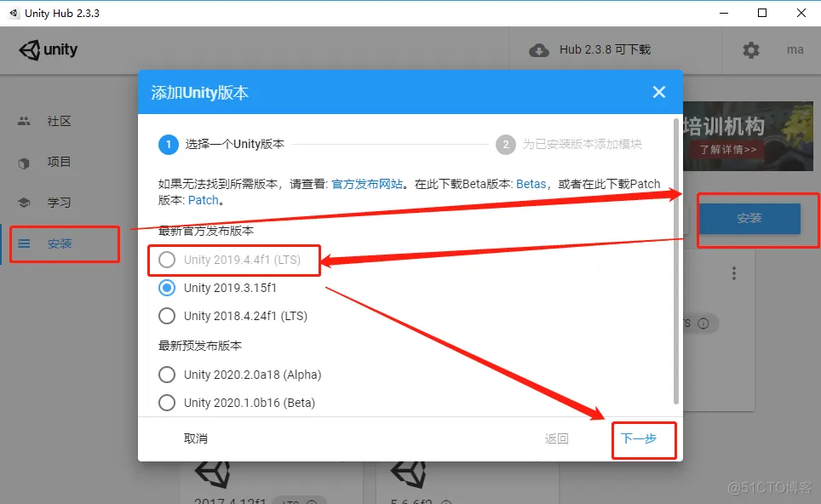Click the 项目 cube icon in sidebar
Image resolution: width=821 pixels, height=504 pixels.
tap(24, 163)
